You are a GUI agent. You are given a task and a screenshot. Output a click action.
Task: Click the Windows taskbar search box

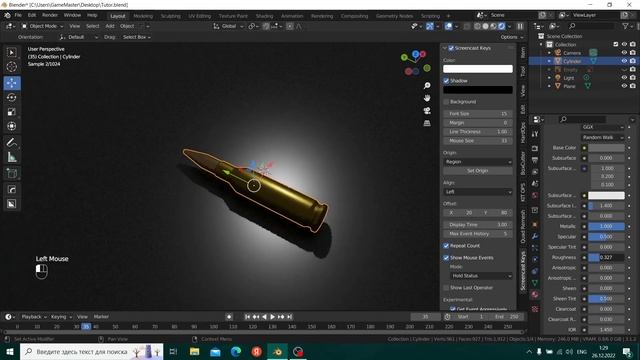(91, 351)
